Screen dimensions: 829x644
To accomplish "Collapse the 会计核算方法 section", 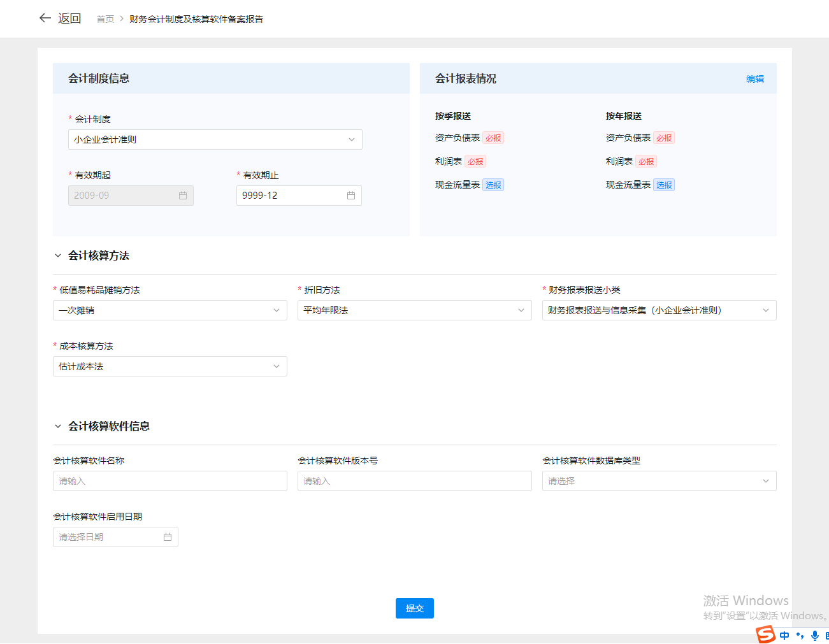I will tap(58, 255).
